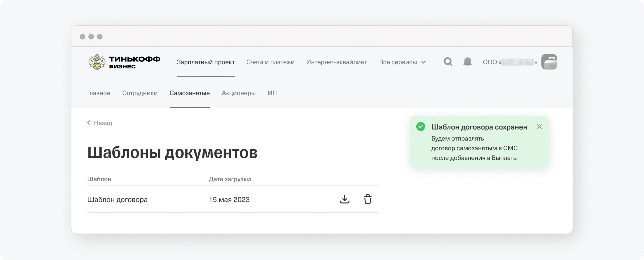
Task: Open notifications bell
Action: click(x=467, y=62)
